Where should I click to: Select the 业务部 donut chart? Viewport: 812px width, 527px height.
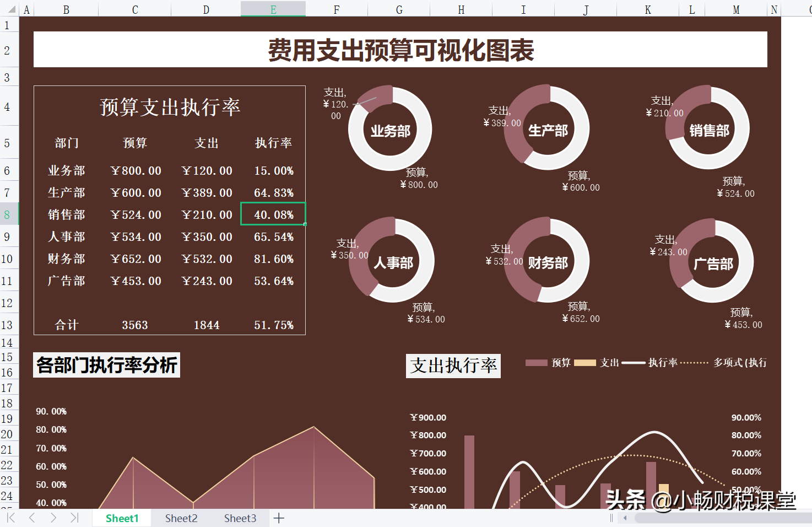[x=389, y=129]
